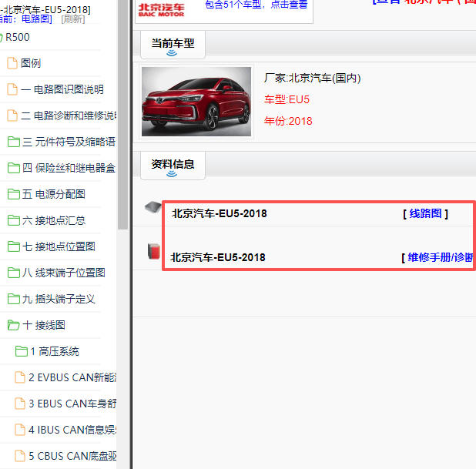Select 八 线束端子位置图 label
Screen dimensions: 476x469
click(x=63, y=273)
